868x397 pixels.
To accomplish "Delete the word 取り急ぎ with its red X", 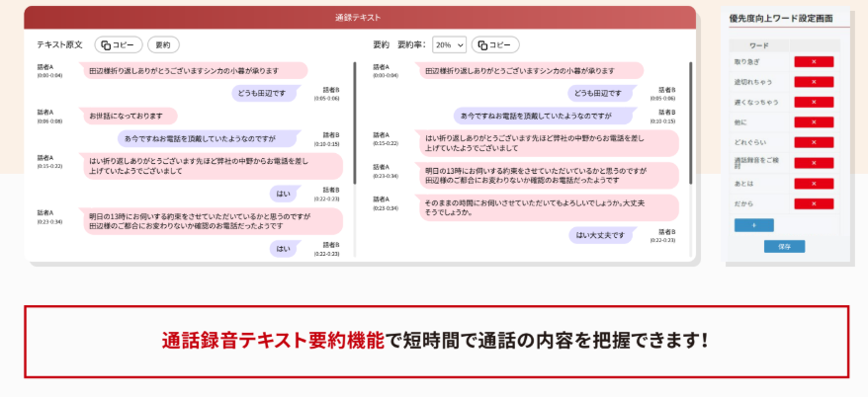I will coord(814,61).
